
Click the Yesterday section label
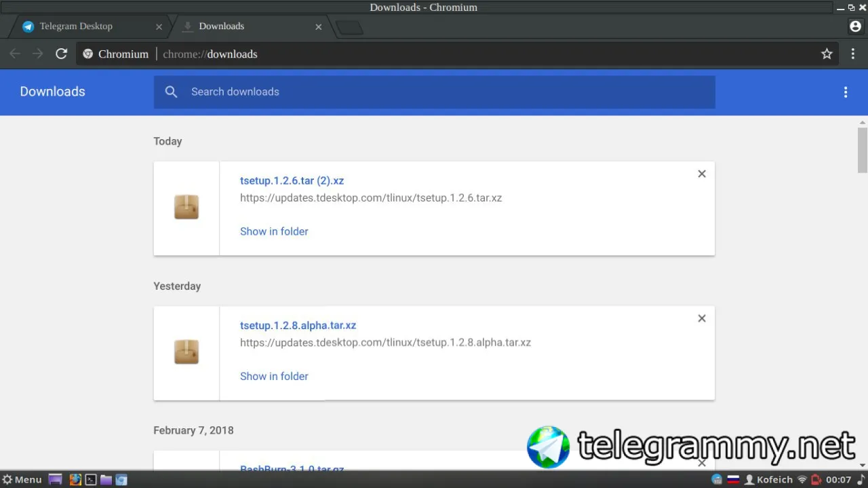click(x=177, y=286)
